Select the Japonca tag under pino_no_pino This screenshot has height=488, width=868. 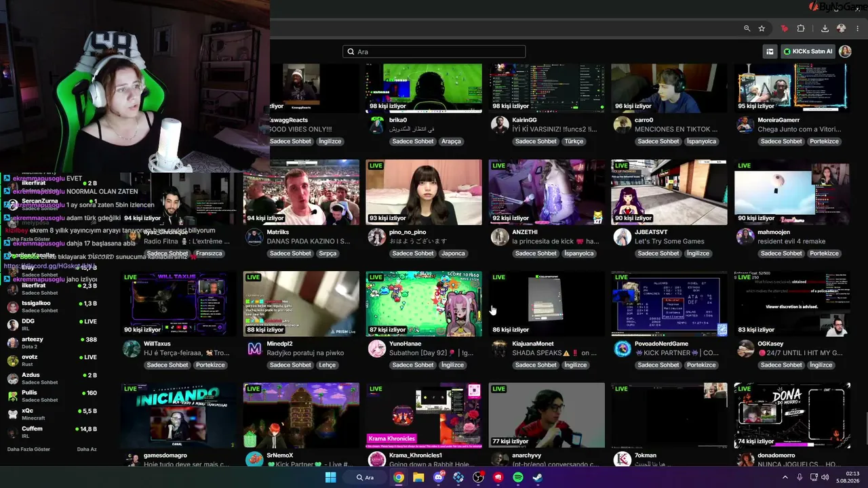click(453, 253)
